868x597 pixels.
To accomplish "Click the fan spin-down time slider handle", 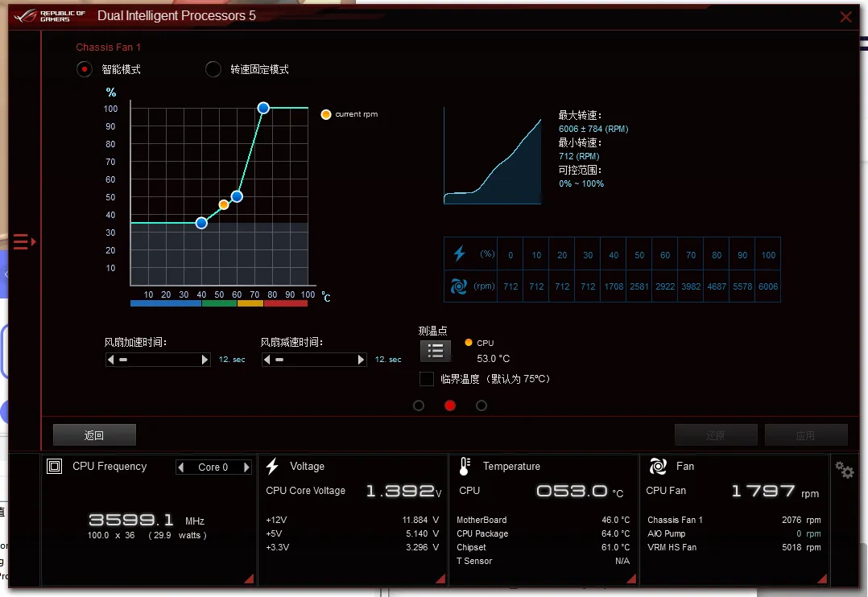I will [279, 360].
